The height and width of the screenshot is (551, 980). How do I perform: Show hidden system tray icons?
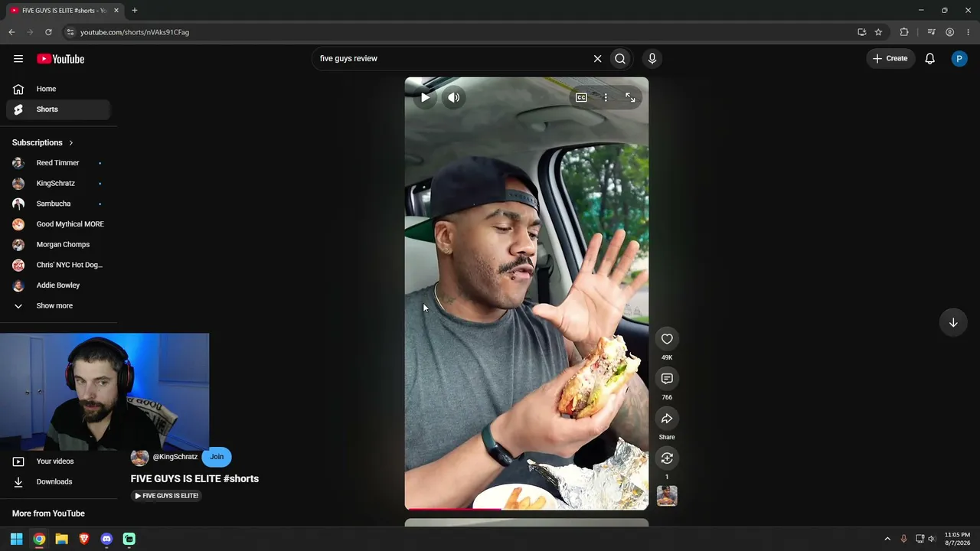point(887,539)
